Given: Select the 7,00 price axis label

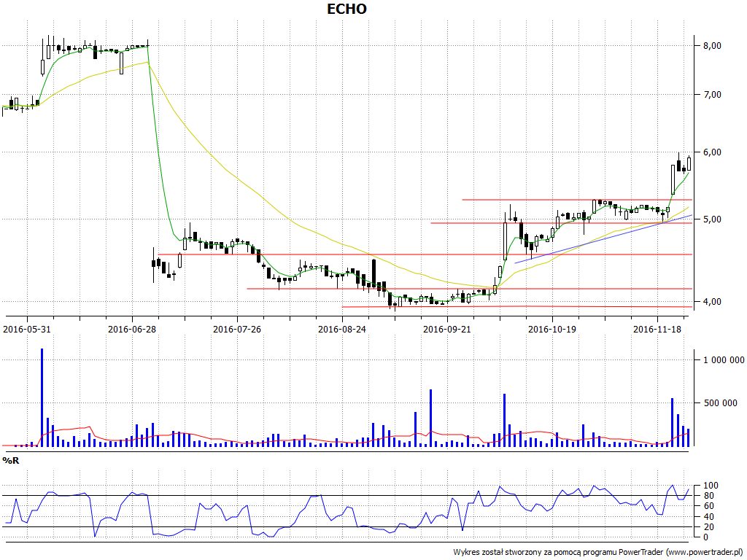Looking at the screenshot, I should coord(712,95).
